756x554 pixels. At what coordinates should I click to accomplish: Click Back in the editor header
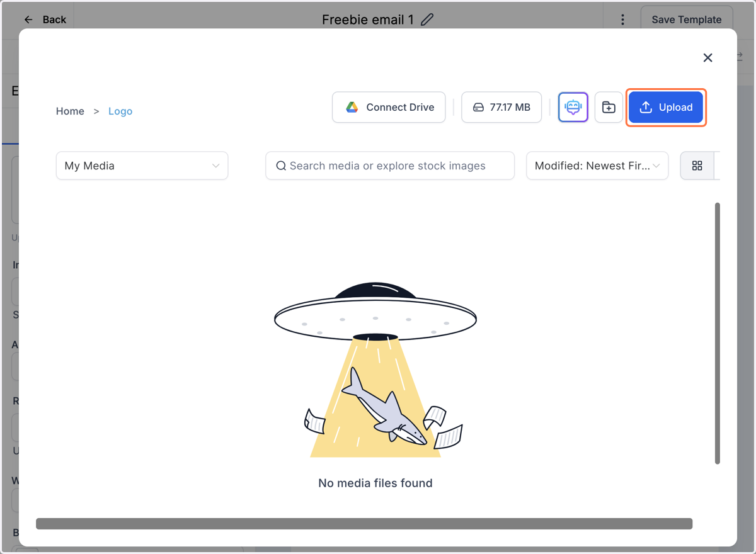45,20
